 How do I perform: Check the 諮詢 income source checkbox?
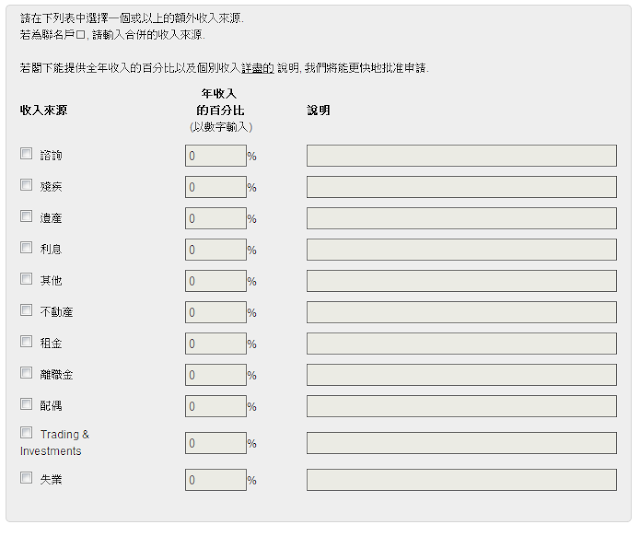click(x=26, y=154)
